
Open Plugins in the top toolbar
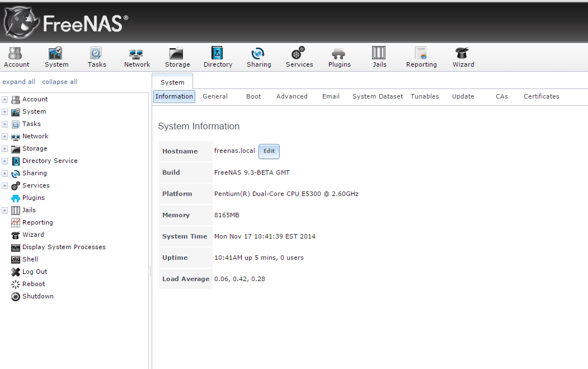339,57
